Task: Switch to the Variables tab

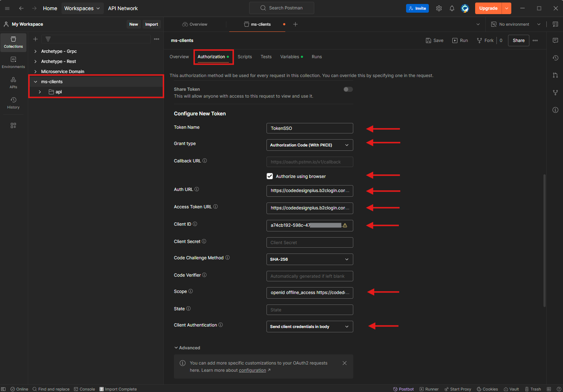Action: pyautogui.click(x=291, y=57)
